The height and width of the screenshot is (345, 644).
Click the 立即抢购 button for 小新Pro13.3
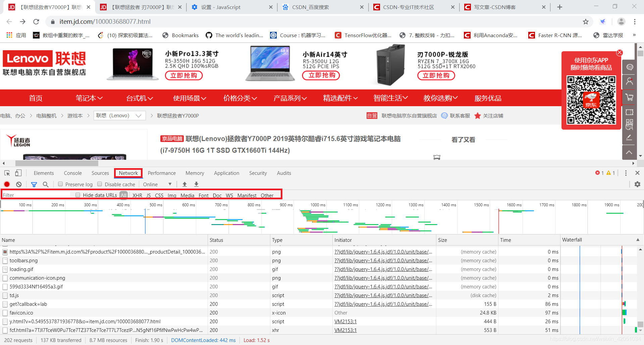(184, 75)
